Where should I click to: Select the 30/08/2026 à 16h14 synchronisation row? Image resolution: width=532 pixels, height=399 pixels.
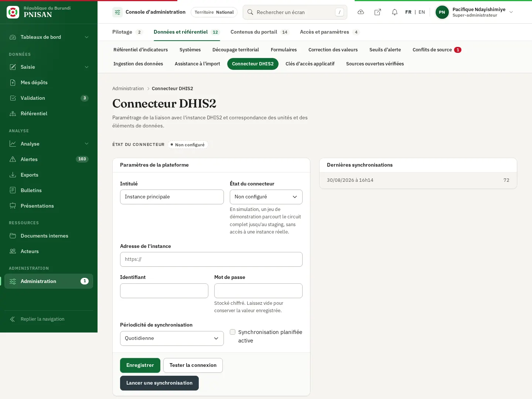[418, 180]
